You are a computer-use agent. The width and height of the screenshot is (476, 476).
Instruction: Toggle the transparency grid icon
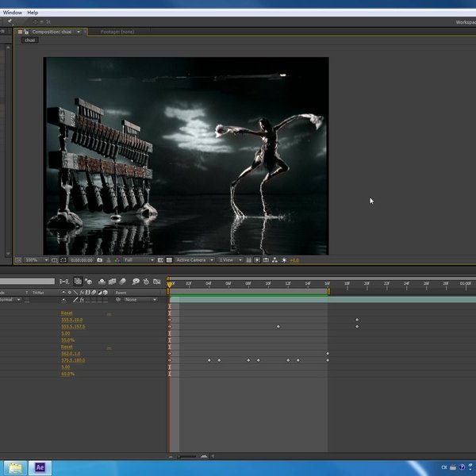[x=167, y=260]
